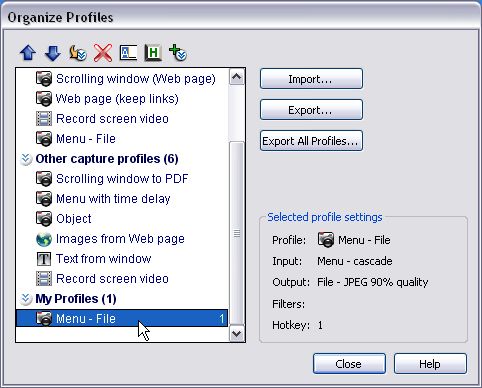The width and height of the screenshot is (482, 388).
Task: Click the profile list scrollbar thumb
Action: (x=237, y=233)
